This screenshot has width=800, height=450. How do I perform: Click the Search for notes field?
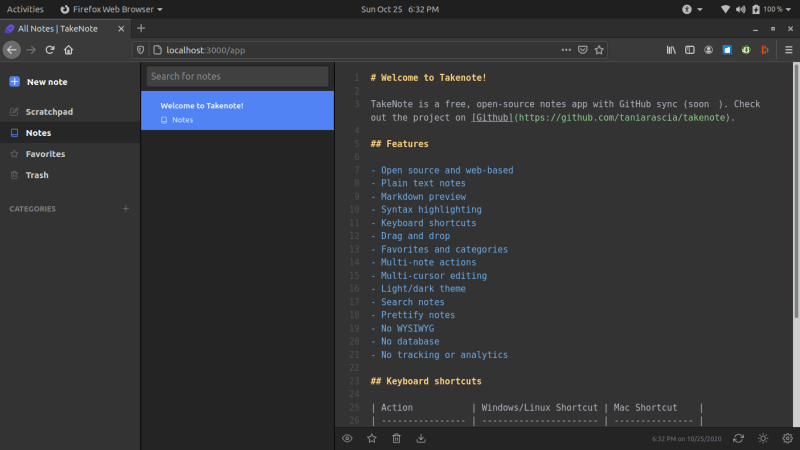[237, 77]
